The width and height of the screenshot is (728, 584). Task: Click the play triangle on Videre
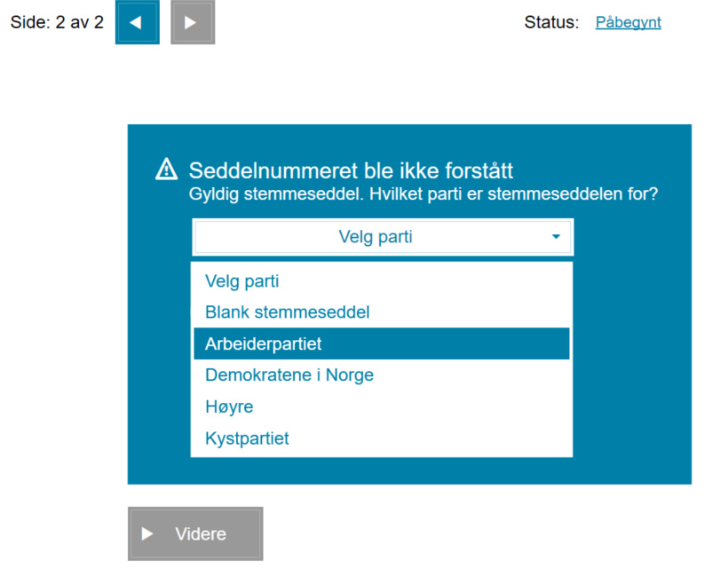[x=148, y=533]
